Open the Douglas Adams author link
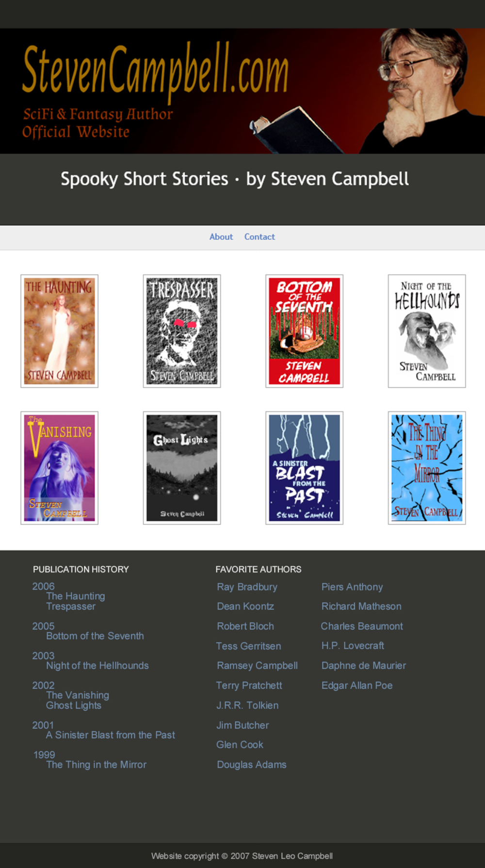Image resolution: width=485 pixels, height=868 pixels. click(252, 765)
